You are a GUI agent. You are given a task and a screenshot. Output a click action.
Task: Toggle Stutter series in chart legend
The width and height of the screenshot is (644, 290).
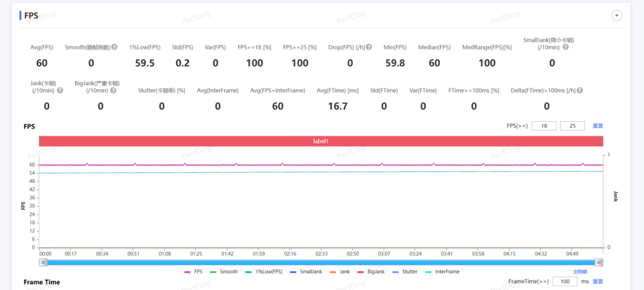coord(405,271)
